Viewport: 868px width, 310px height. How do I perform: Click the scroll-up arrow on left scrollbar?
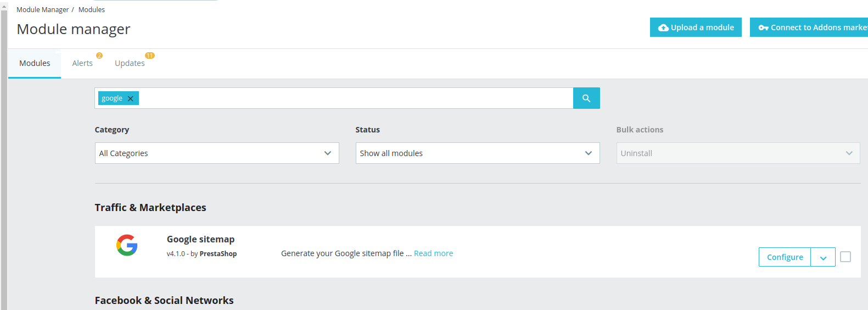pos(4,7)
